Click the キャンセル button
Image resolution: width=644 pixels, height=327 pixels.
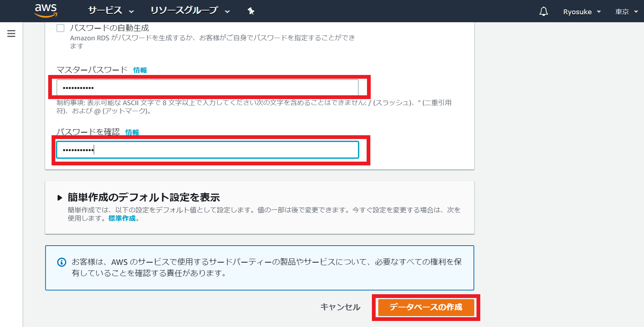click(x=340, y=307)
